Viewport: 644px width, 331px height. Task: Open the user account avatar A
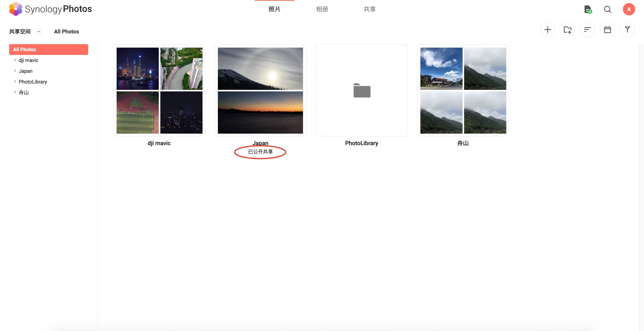pyautogui.click(x=629, y=9)
